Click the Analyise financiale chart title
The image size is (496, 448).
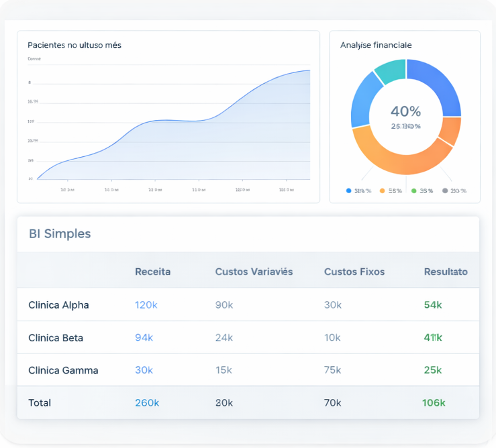[376, 45]
